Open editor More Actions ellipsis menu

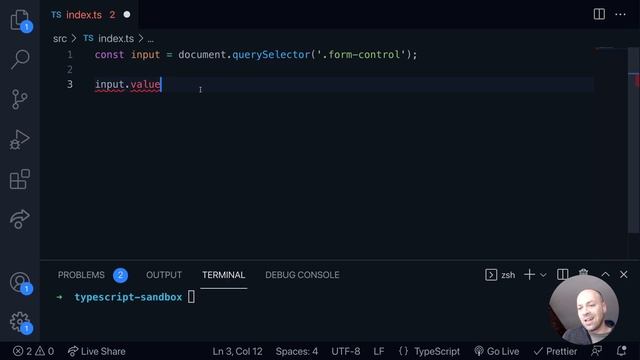click(620, 14)
